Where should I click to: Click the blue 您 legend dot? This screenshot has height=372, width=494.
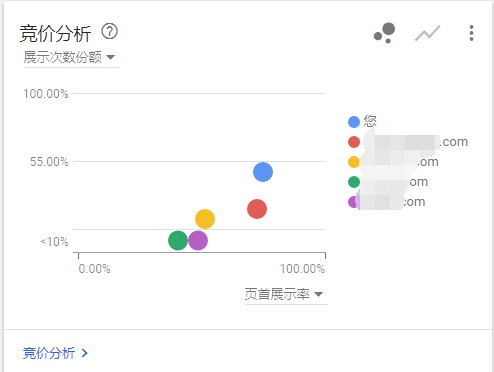click(x=354, y=122)
